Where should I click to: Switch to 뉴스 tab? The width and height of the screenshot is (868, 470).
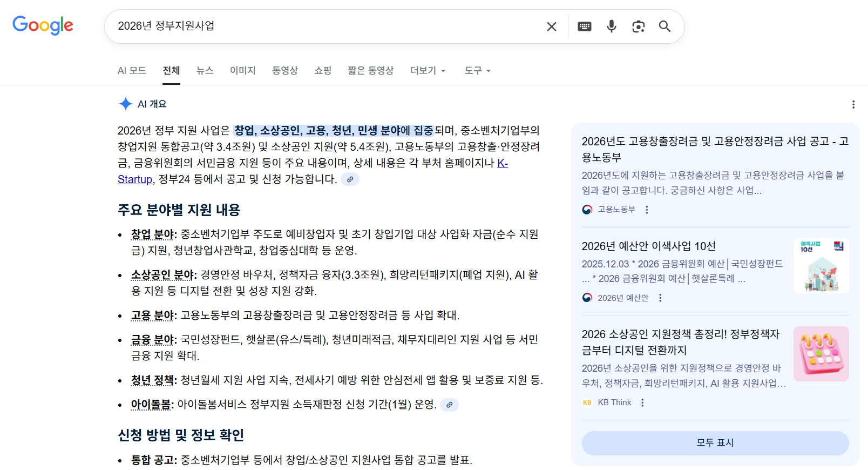click(205, 70)
